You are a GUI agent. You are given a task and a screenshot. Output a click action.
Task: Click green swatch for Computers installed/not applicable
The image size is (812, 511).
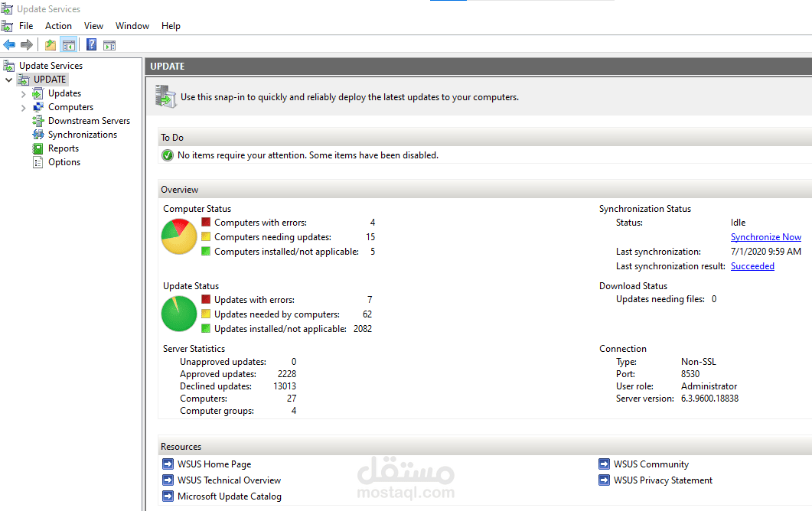pos(206,251)
